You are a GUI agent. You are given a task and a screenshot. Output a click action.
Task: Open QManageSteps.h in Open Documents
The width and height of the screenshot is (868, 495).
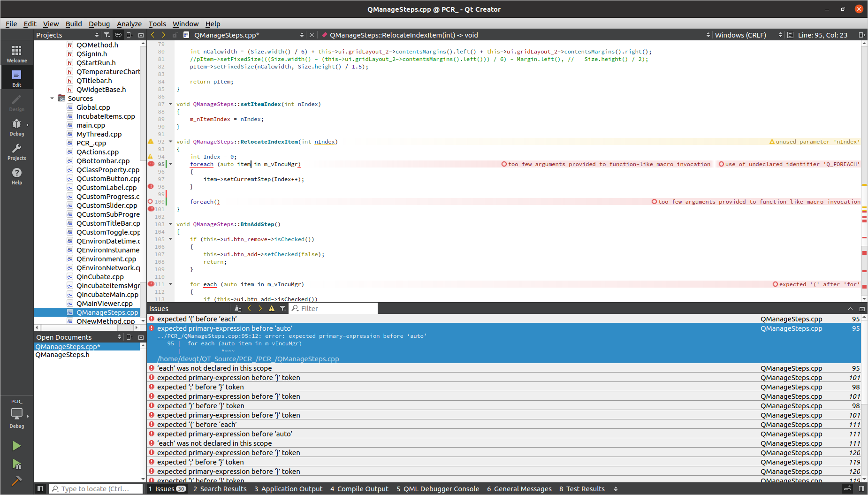pos(62,355)
